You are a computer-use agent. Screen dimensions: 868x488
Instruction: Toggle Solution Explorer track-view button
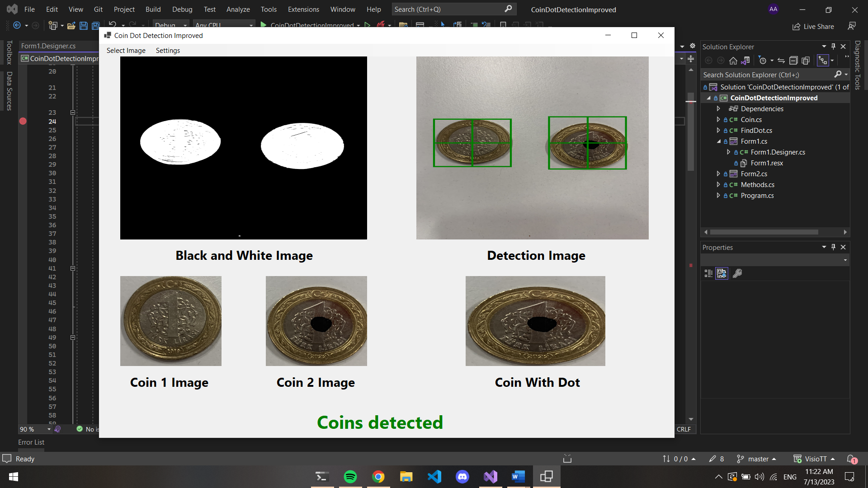(823, 61)
